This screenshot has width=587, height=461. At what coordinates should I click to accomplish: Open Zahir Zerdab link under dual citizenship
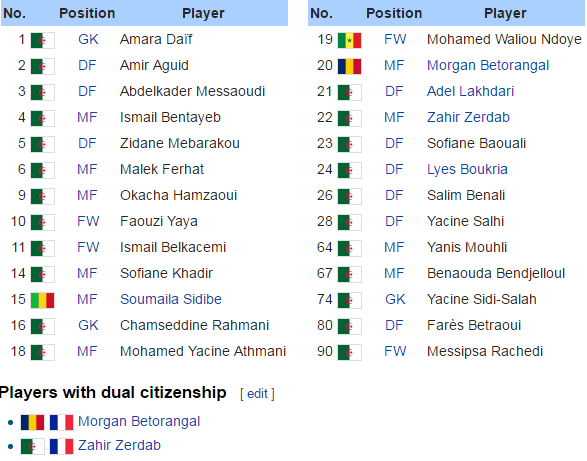click(119, 445)
